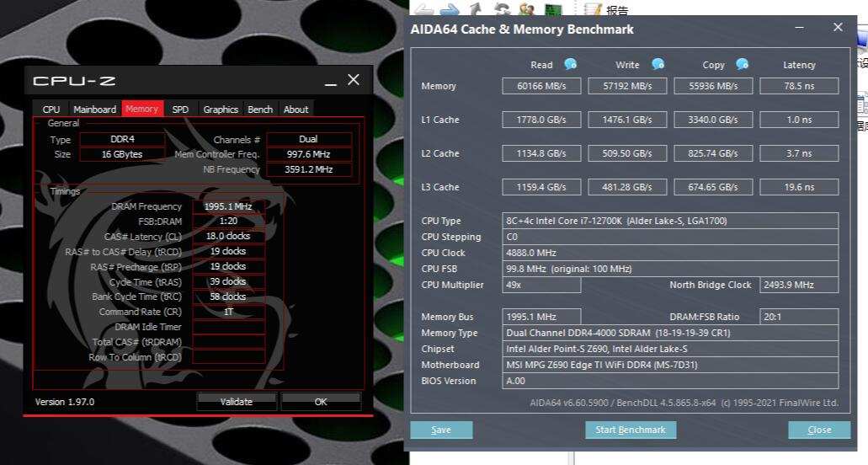Click the CPU-Z Size field 16 GBytes
Image resolution: width=868 pixels, height=465 pixels.
pos(122,154)
